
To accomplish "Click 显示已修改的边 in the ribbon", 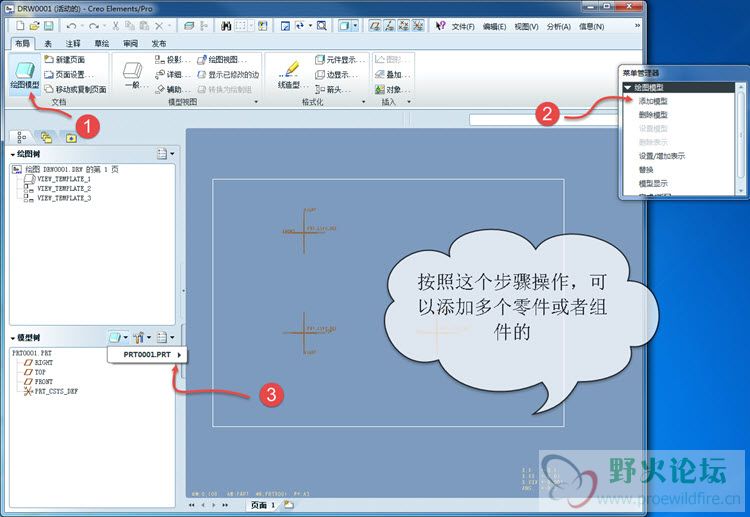I will tap(228, 75).
